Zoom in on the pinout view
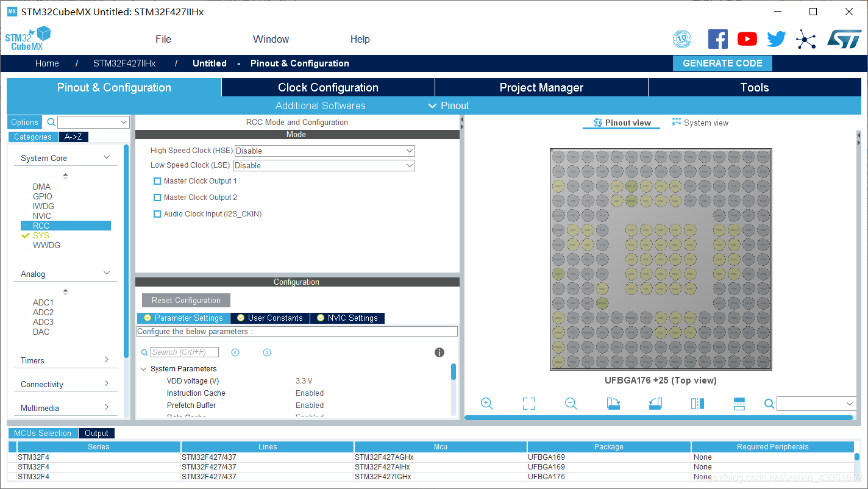This screenshot has height=489, width=868. [486, 403]
